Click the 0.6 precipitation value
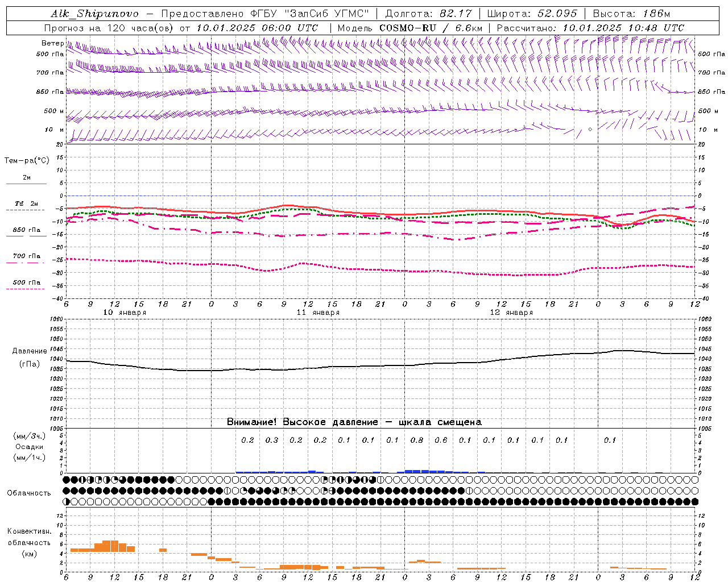The image size is (728, 582). tap(441, 440)
